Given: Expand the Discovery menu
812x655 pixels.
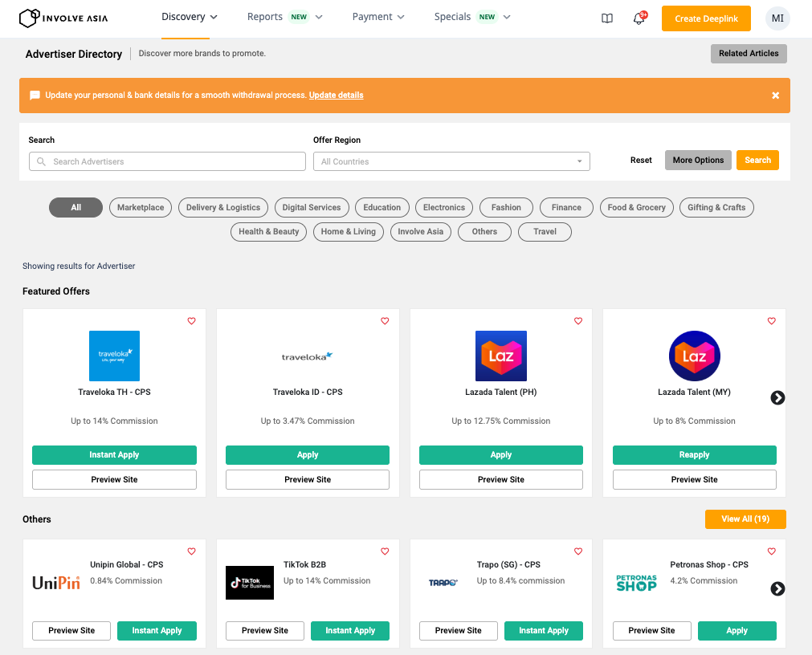Looking at the screenshot, I should [189, 17].
